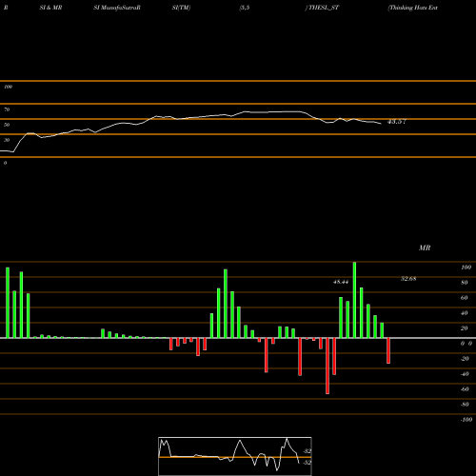476x476 pixels.
Task: Click the RSI value label 43.57
Action: point(396,122)
